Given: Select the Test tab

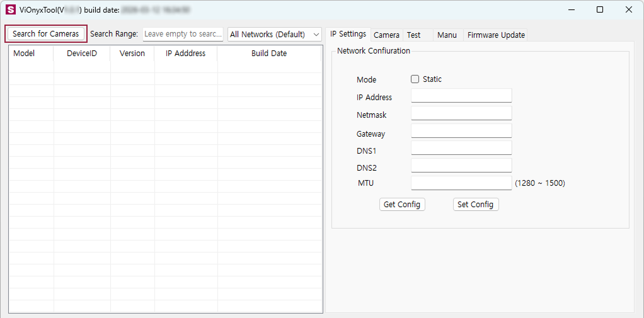Looking at the screenshot, I should click(x=414, y=35).
